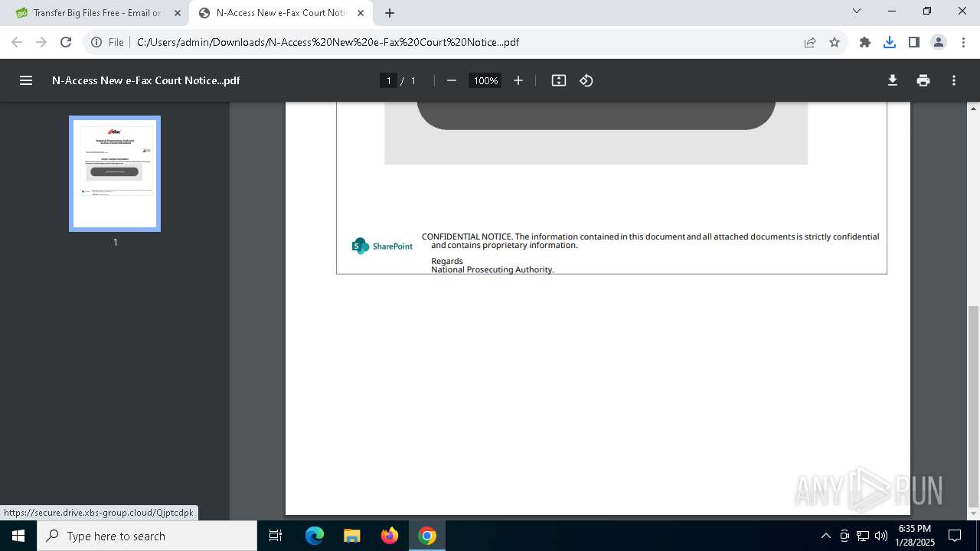Click the Type here to search box
The height and width of the screenshot is (551, 980).
click(147, 536)
